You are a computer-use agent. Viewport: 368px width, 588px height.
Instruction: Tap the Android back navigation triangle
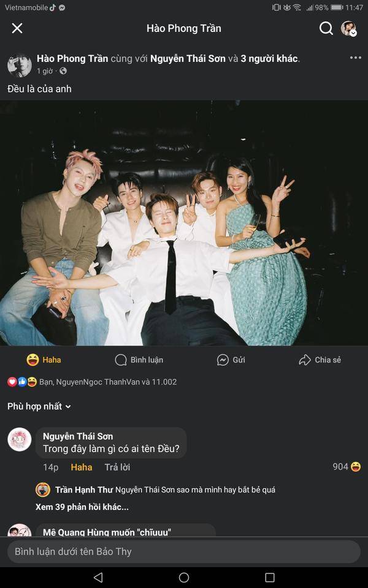coord(98,577)
